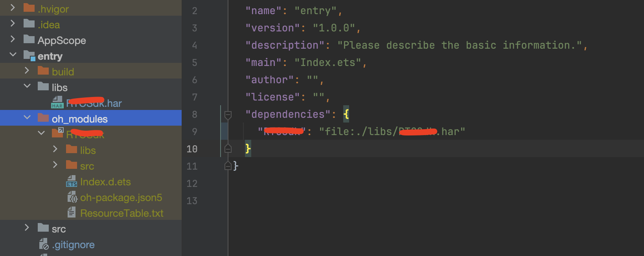This screenshot has height=256, width=644.
Task: Click fold end marker on line 10
Action: 228,149
